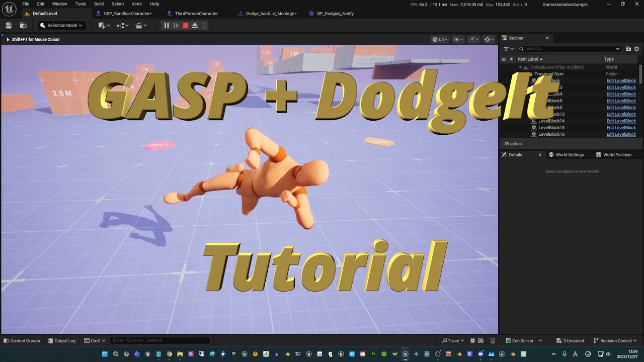Open the Edit LevelBlock link for LevelBlock18
644x362 pixels.
(621, 134)
